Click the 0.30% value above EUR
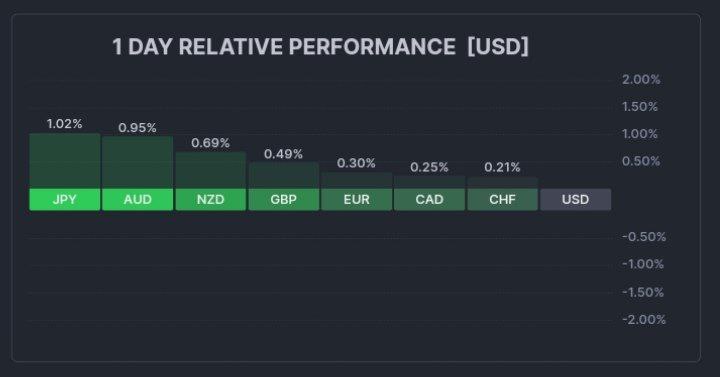 point(356,163)
